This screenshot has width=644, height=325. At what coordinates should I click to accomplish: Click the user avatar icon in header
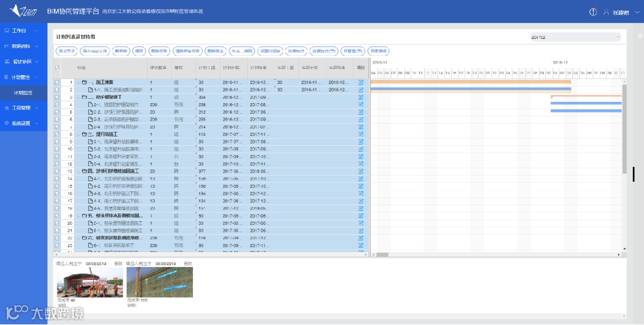point(606,12)
